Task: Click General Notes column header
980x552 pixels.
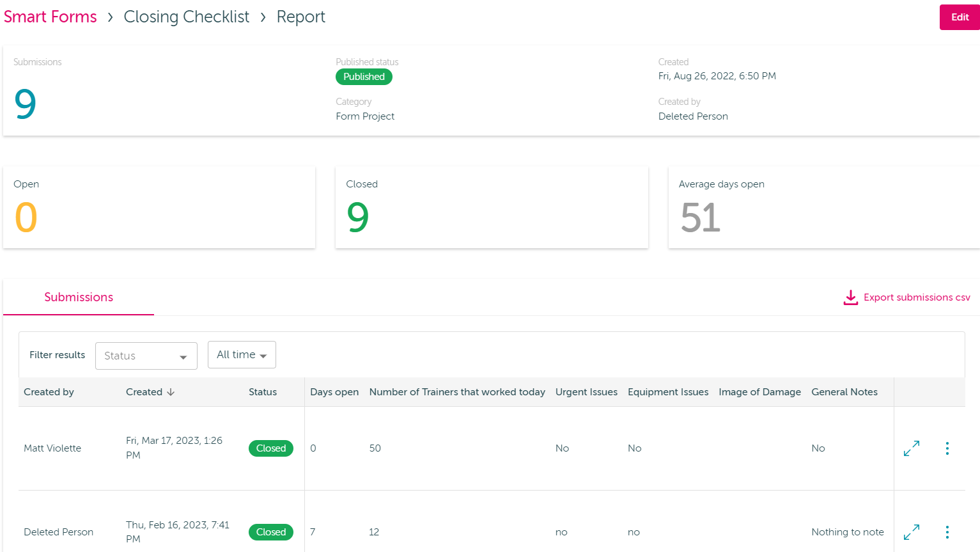Action: [844, 392]
